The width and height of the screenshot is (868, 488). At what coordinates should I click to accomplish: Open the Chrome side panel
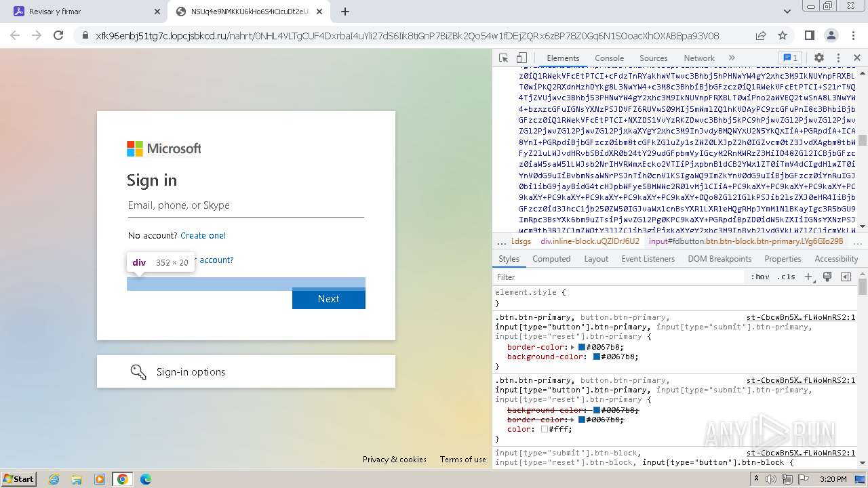pyautogui.click(x=810, y=35)
